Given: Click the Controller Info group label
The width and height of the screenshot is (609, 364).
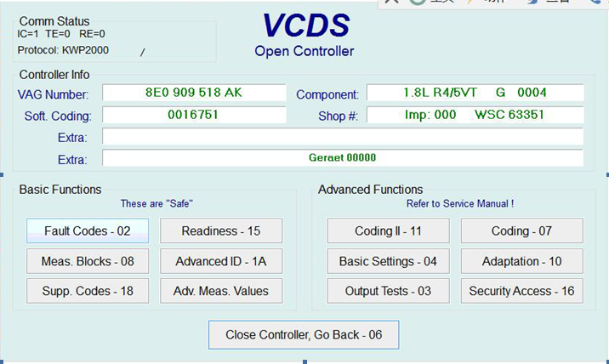Looking at the screenshot, I should point(54,75).
